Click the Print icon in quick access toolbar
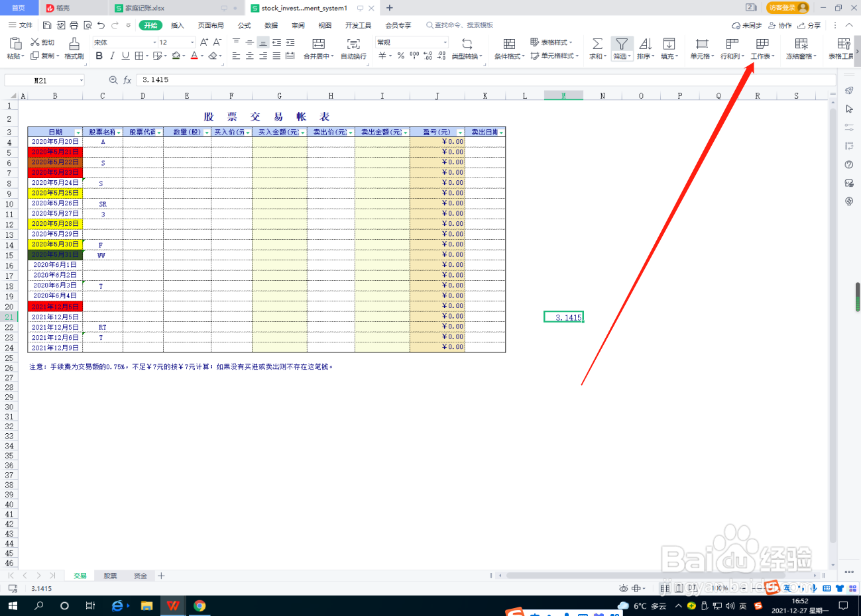 click(74, 25)
